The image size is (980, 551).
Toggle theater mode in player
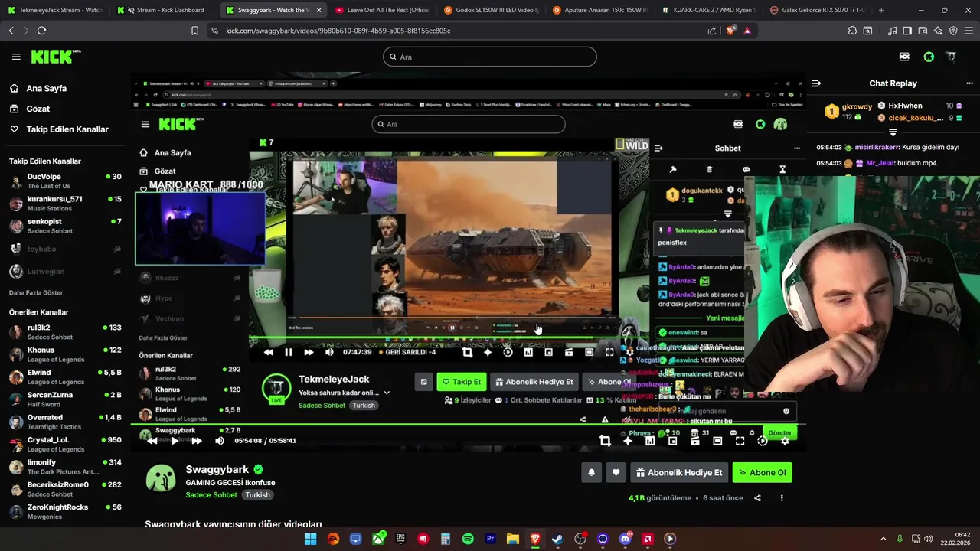717,441
